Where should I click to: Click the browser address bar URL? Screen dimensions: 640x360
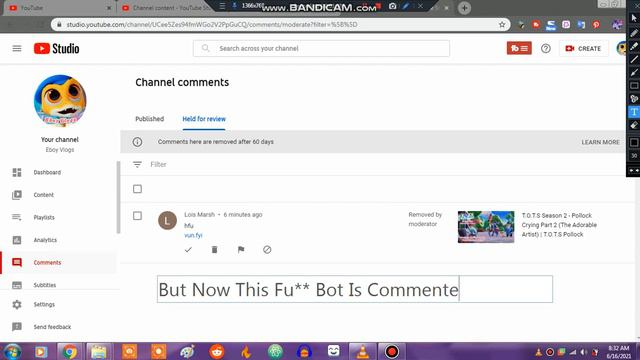(x=212, y=24)
